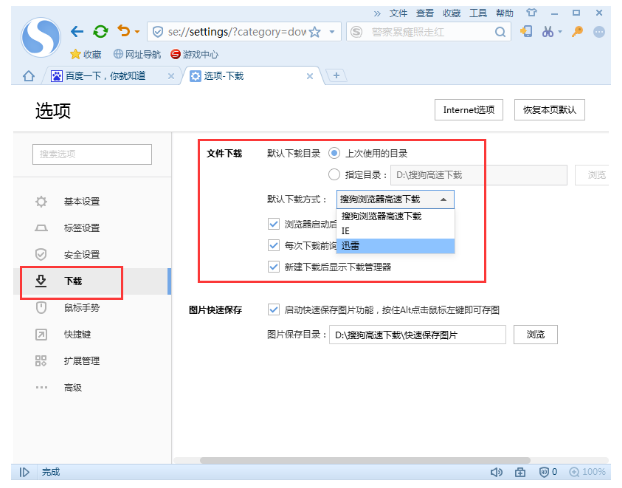Image resolution: width=622 pixels, height=488 pixels.
Task: Open 扩展管理 in the sidebar
Action: [82, 361]
